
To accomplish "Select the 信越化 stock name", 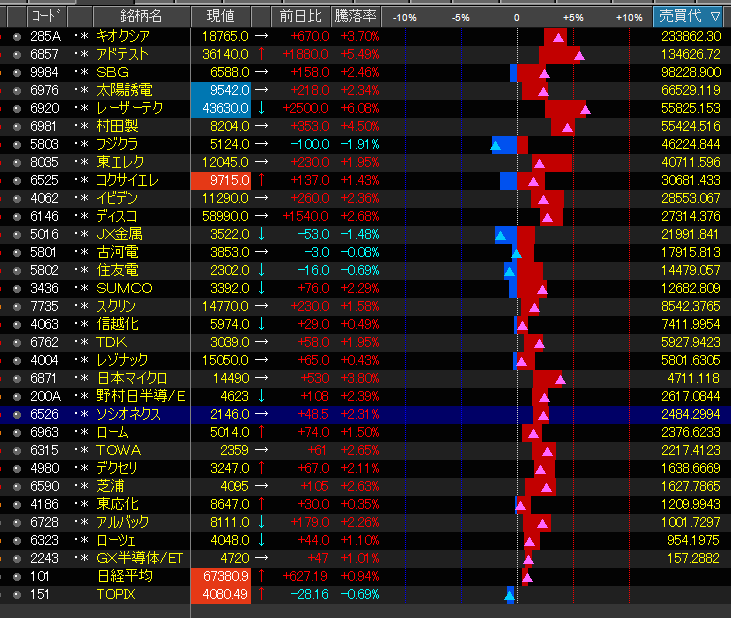I will coord(117,324).
